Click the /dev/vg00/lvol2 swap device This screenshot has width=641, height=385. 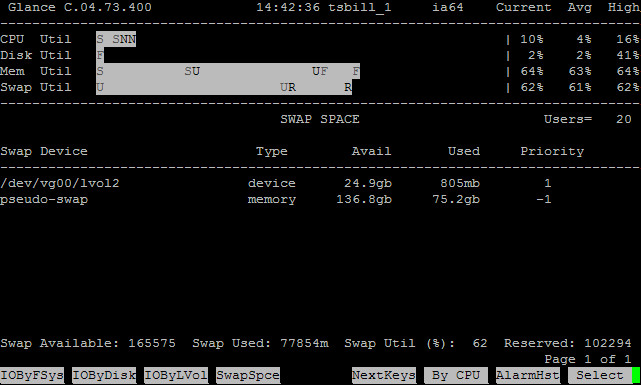pos(60,183)
